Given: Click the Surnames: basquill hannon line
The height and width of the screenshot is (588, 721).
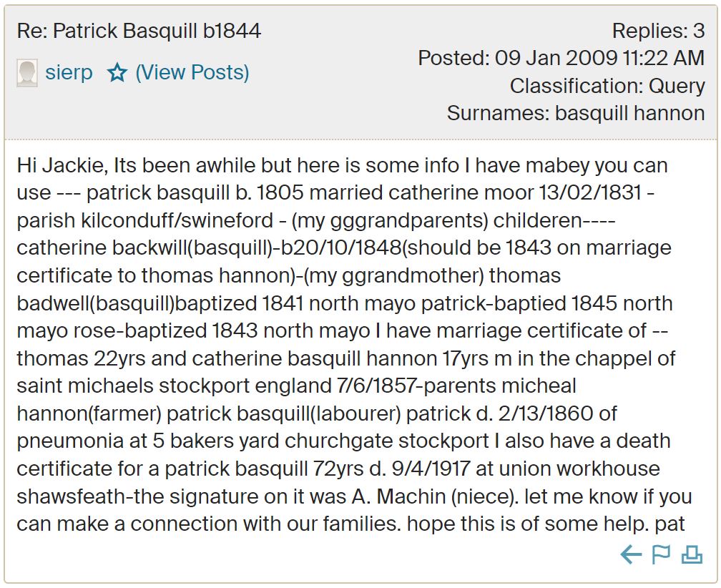Looking at the screenshot, I should [576, 113].
